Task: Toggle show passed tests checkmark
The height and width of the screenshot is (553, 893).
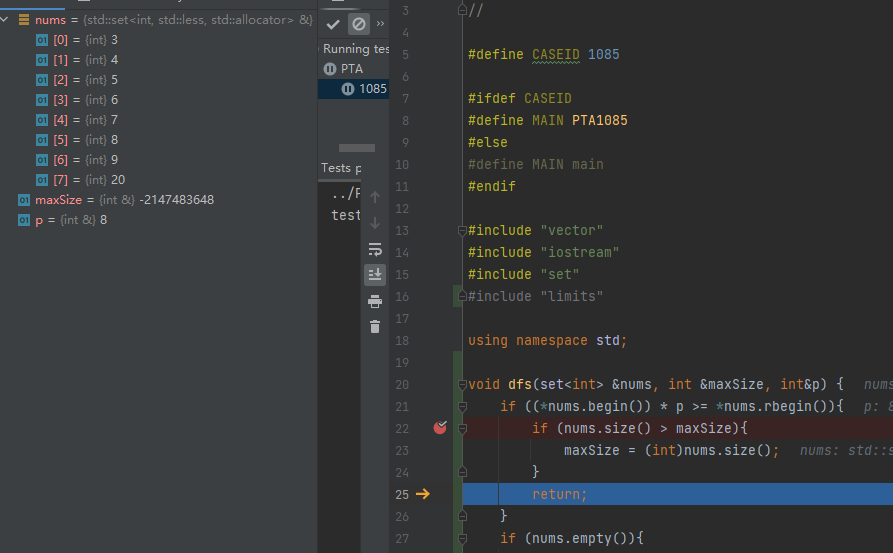Action: [x=333, y=24]
